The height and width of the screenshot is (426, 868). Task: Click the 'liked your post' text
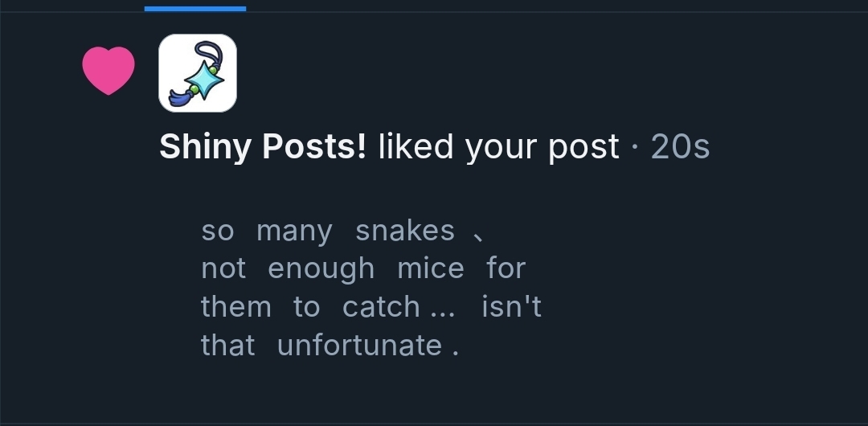tap(498, 146)
